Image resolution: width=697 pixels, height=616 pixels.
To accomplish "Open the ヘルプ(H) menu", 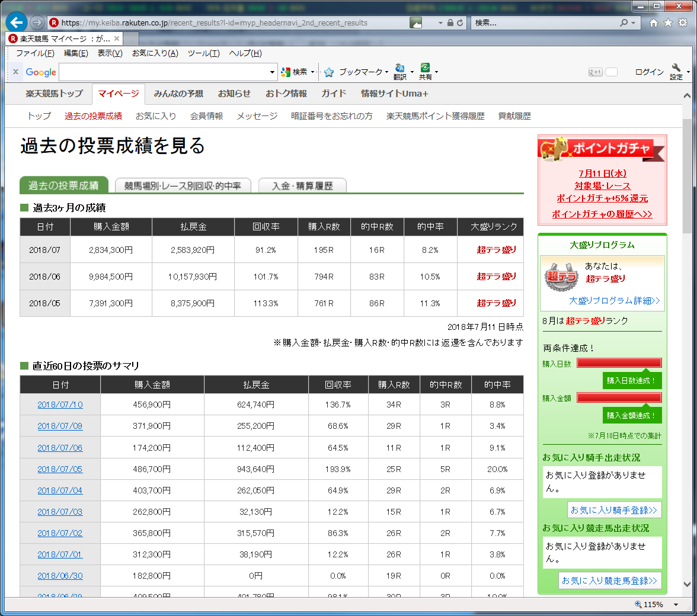I will (245, 53).
